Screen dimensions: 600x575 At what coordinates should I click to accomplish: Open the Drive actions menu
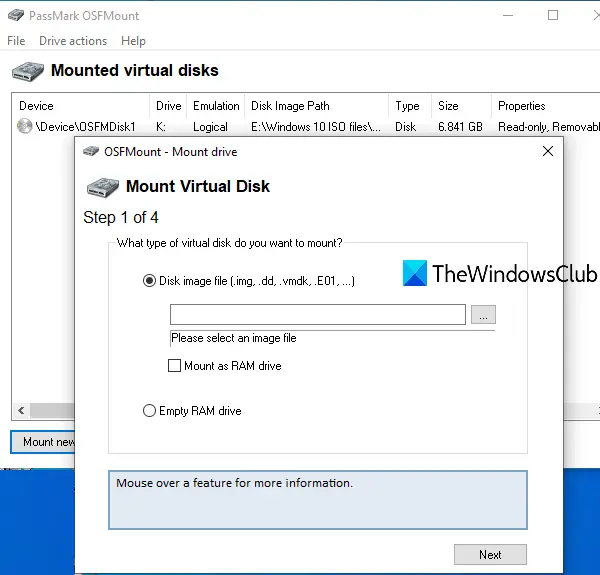(73, 41)
